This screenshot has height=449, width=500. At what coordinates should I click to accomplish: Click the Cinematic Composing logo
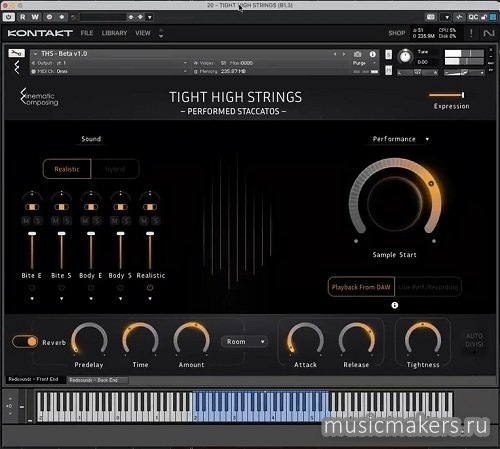(x=39, y=97)
